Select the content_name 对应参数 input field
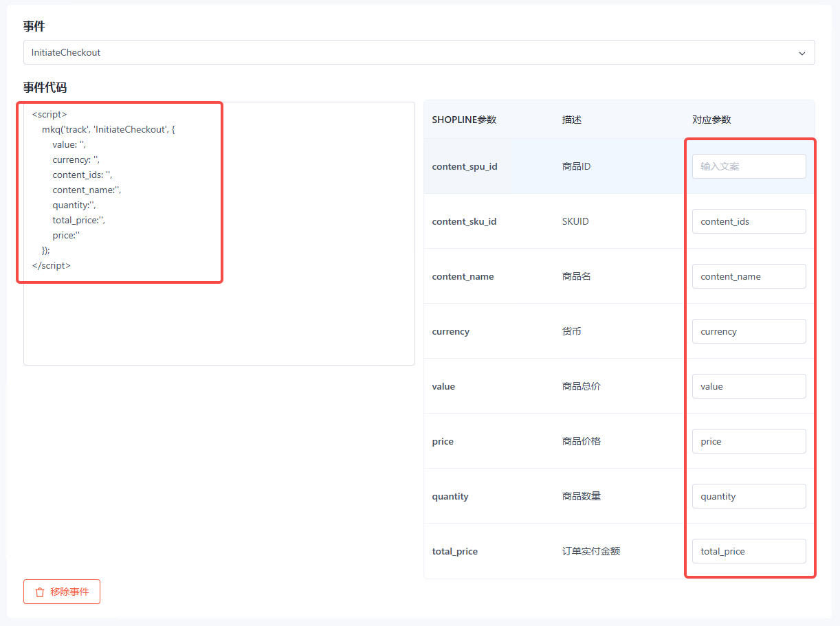840x626 pixels. tap(749, 276)
